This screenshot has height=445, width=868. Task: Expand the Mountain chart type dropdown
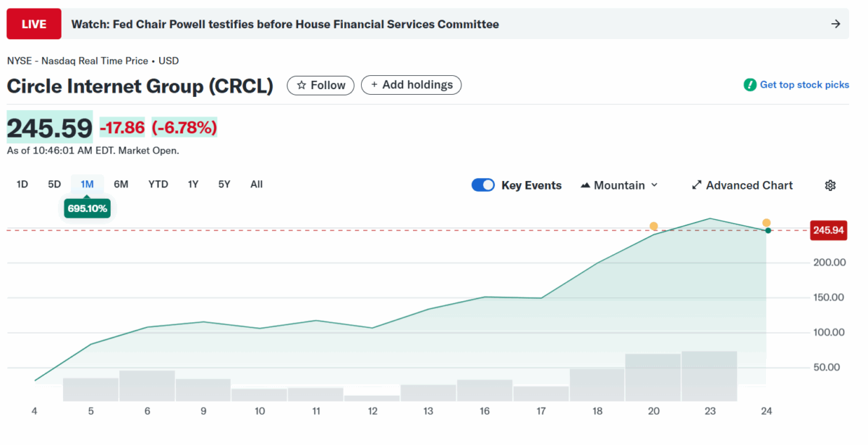[618, 185]
